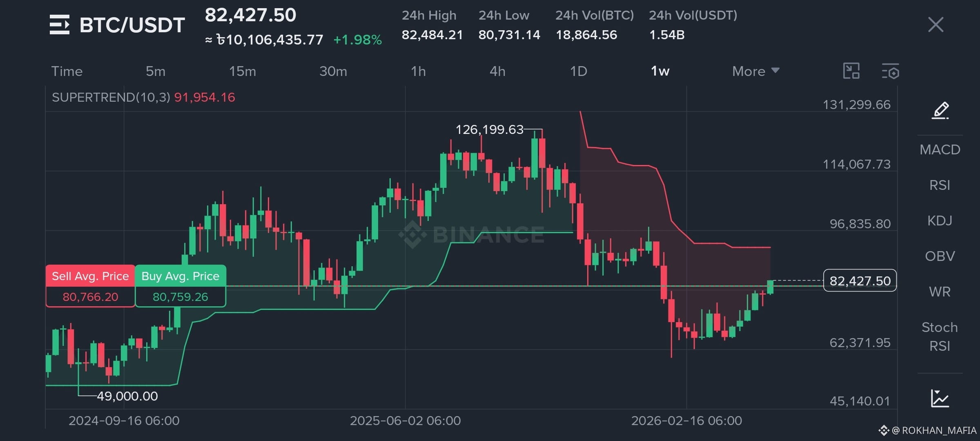Enable the MACD indicator
Viewport: 980px width, 441px height.
point(940,149)
